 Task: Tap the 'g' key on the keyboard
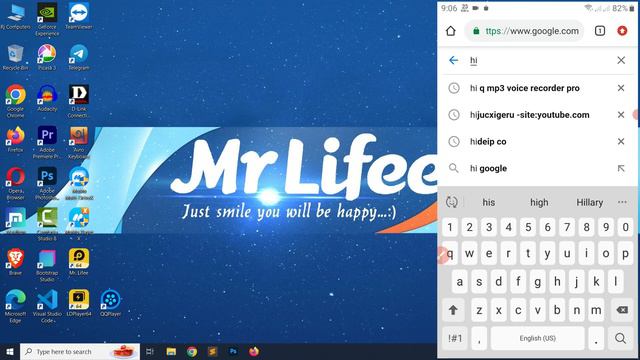tap(538, 282)
